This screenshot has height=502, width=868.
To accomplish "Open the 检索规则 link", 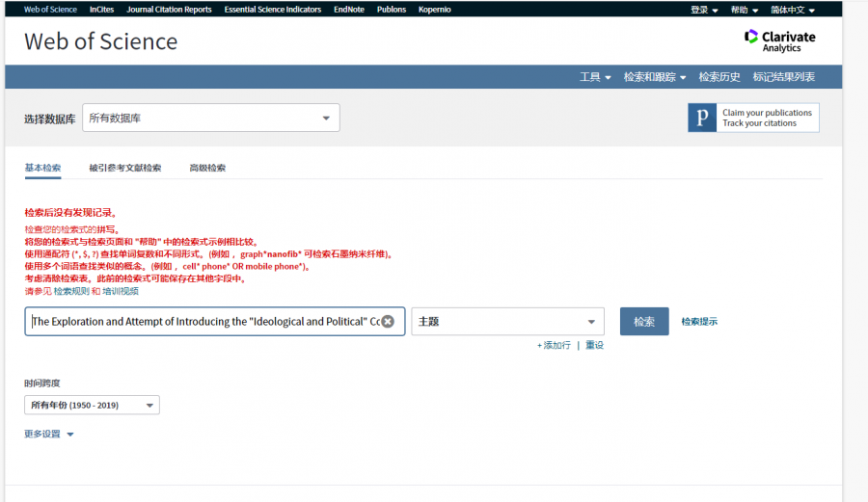I will tap(71, 291).
